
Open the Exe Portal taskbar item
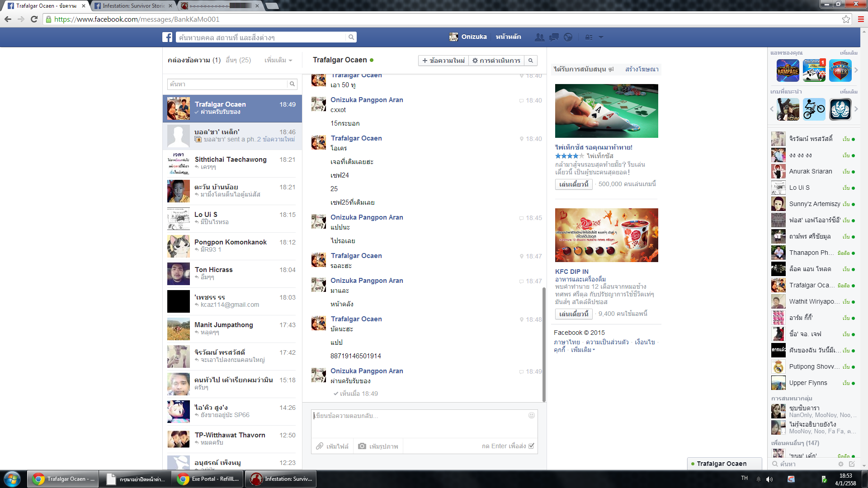click(x=208, y=479)
